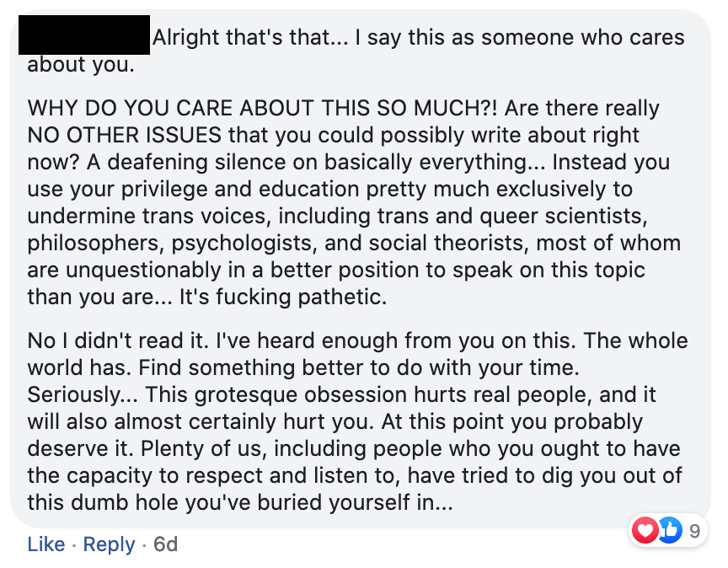Click the blue thumbs-up reaction icon

pos(667,531)
